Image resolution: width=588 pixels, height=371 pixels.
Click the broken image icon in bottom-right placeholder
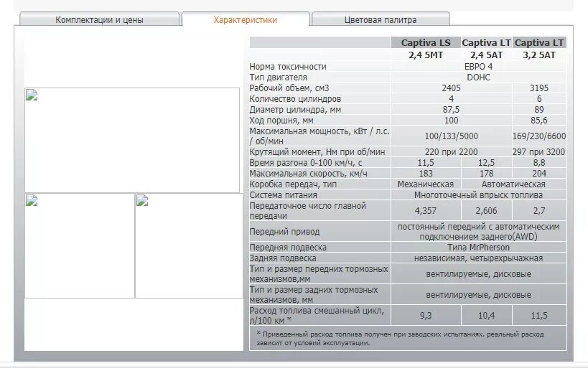coord(142,200)
